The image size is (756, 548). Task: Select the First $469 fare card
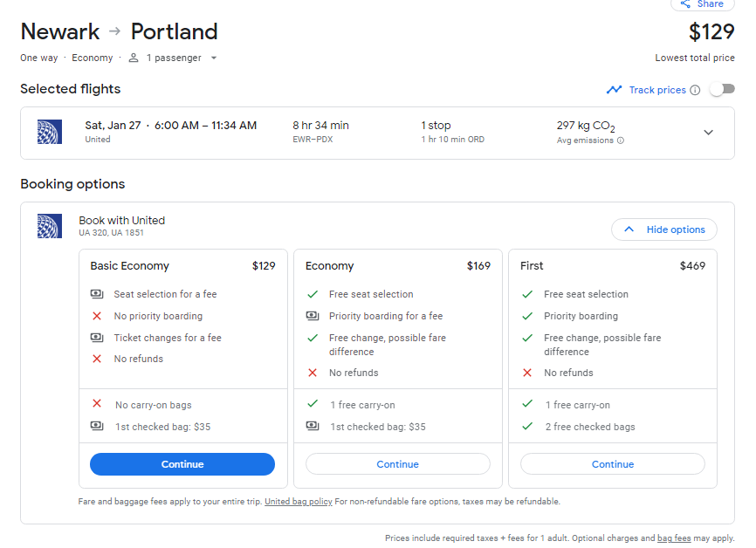(x=612, y=265)
